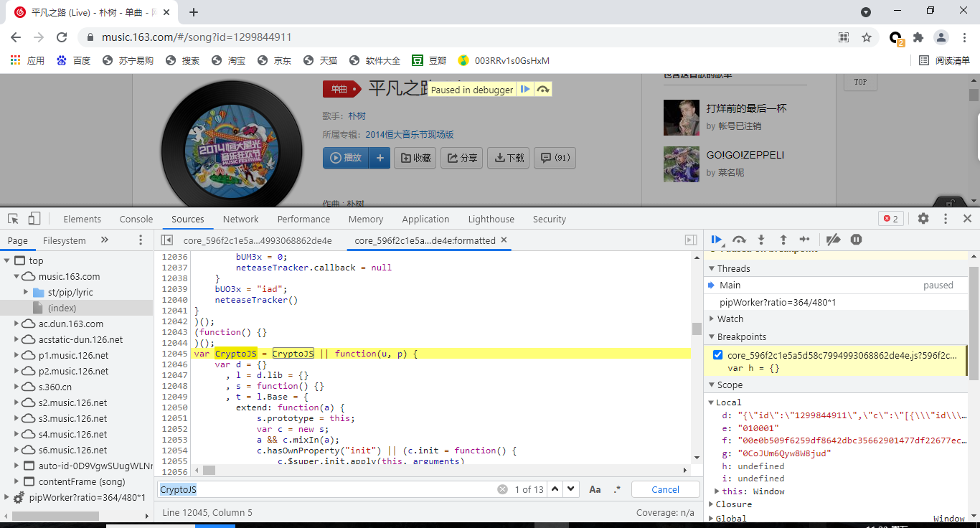Step out of current function
This screenshot has width=980, height=528.
click(x=783, y=240)
